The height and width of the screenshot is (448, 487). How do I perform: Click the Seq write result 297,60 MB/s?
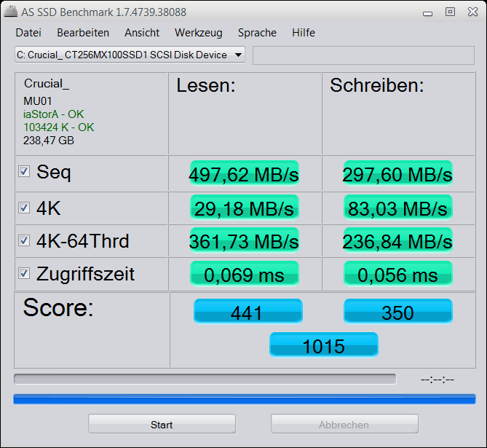pyautogui.click(x=398, y=173)
